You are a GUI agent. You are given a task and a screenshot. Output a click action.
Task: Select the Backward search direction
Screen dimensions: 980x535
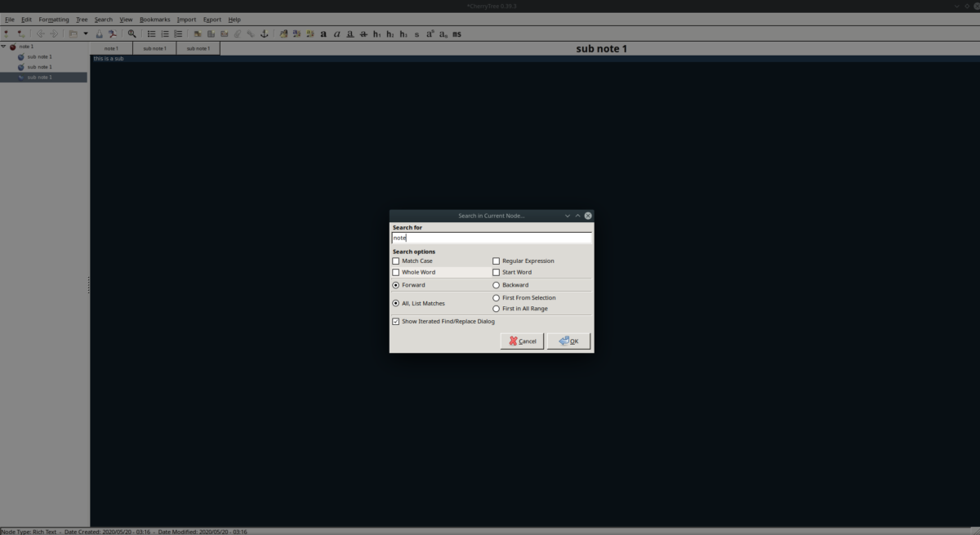pyautogui.click(x=496, y=284)
